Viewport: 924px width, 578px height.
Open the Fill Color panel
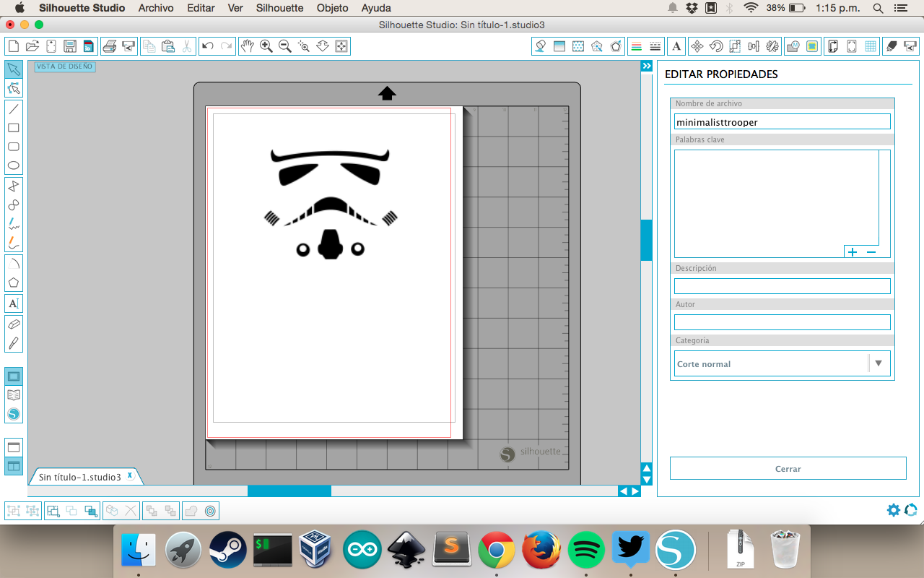(x=540, y=46)
